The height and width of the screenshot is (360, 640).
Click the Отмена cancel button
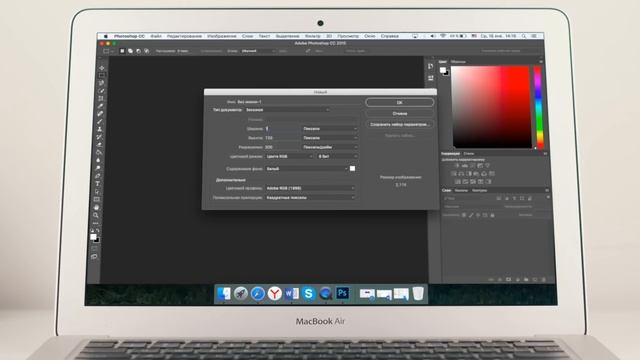tap(400, 113)
